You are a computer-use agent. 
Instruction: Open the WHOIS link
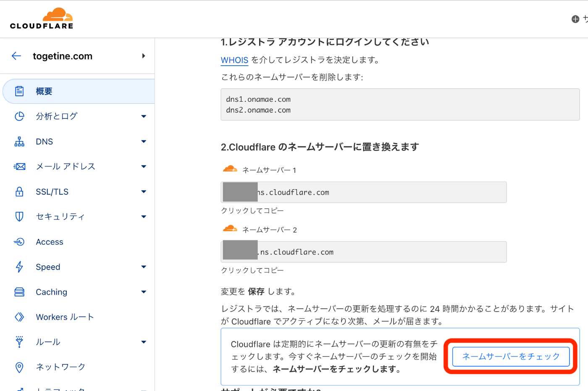(x=234, y=60)
